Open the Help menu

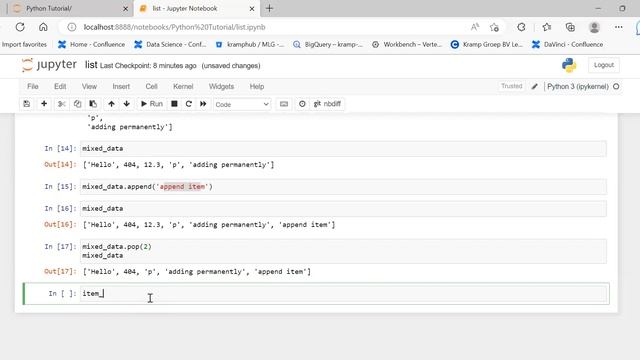tap(257, 87)
